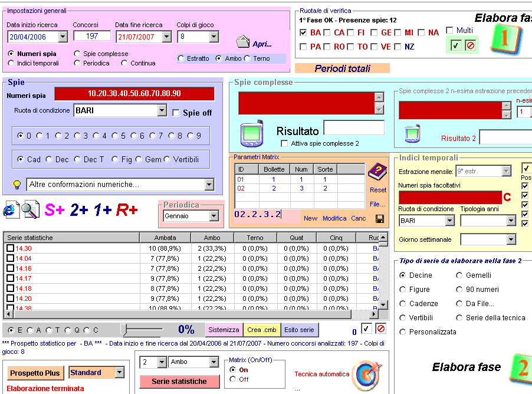Select the Indici temporali option
Image resolution: width=532 pixels, height=394 pixels.
11,63
